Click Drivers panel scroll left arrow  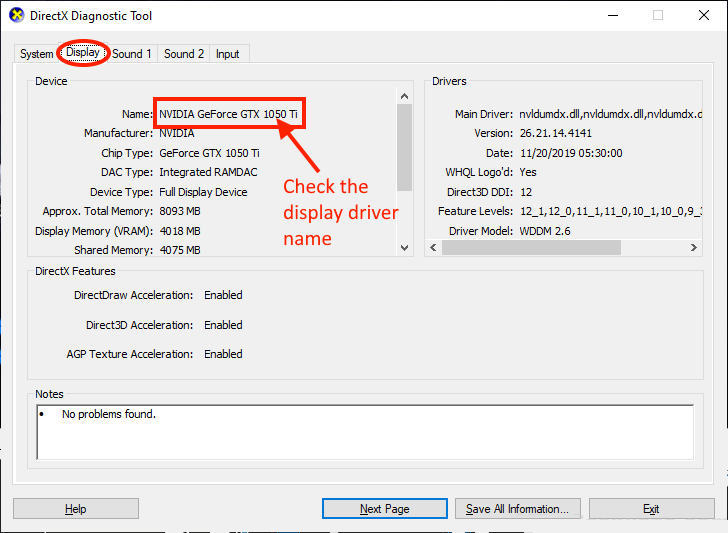pos(433,247)
